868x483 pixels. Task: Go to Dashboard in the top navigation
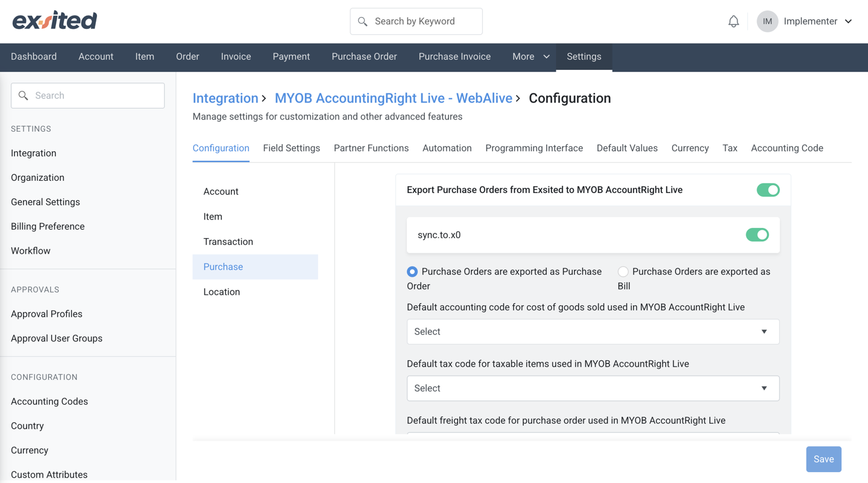[34, 57]
